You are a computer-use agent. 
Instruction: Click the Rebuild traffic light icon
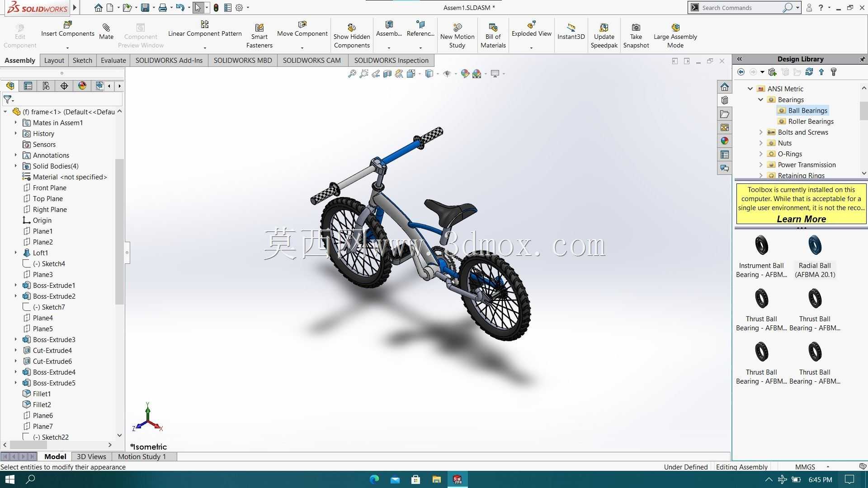tap(216, 8)
